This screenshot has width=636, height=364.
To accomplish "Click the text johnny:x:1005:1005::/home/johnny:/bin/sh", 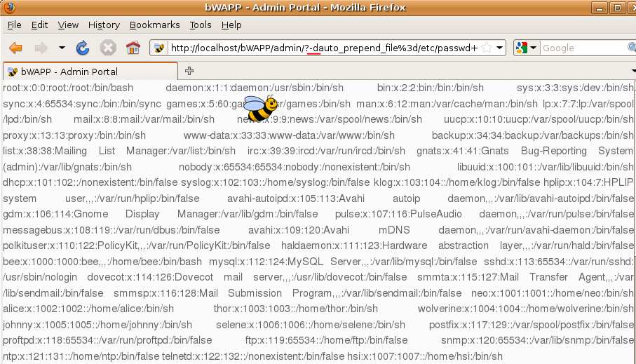I will pos(97,325).
